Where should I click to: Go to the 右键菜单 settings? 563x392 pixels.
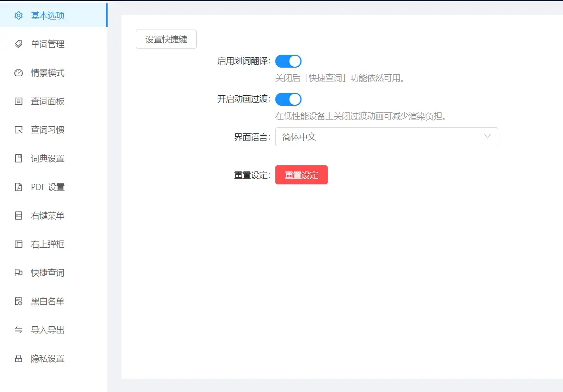tap(53, 215)
